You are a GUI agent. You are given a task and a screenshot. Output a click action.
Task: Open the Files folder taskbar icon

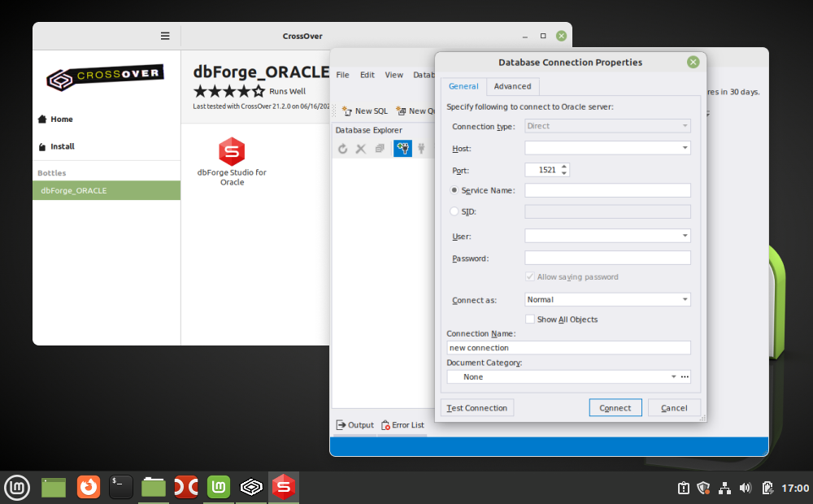(x=154, y=488)
